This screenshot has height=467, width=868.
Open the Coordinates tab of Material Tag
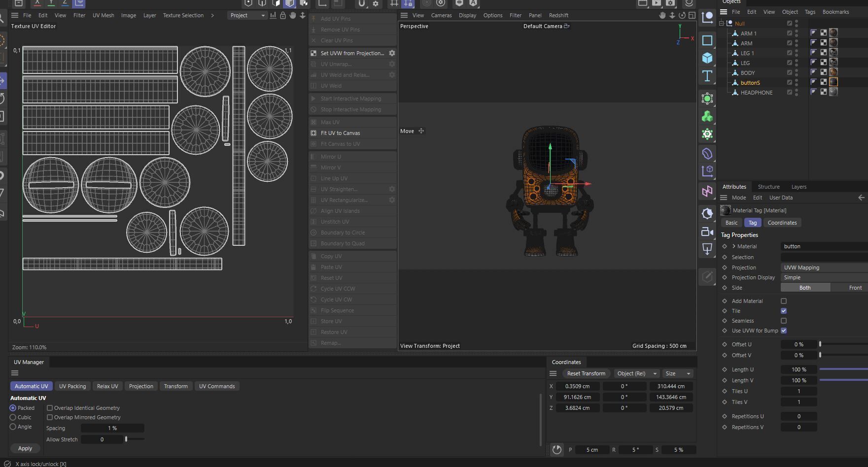(x=782, y=223)
